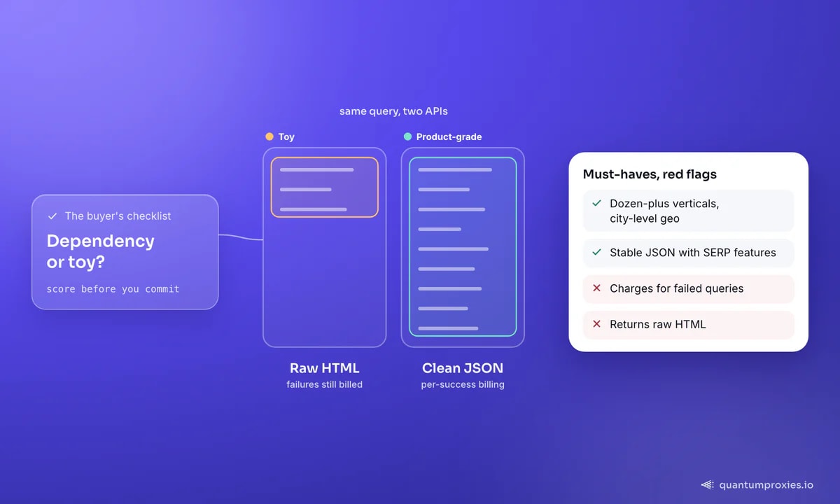This screenshot has width=840, height=504.
Task: Click the "Dependency or toy?" heading
Action: [101, 251]
